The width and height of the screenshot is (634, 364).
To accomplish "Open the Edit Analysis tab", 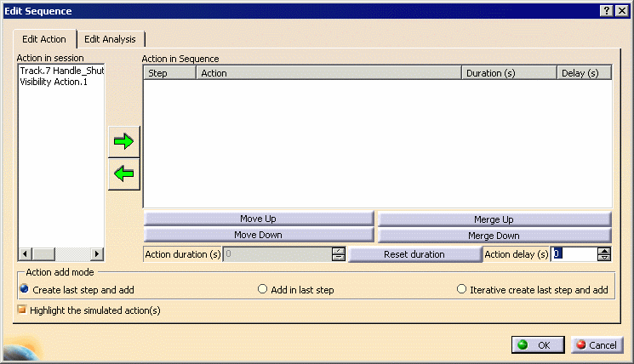I will [x=110, y=39].
